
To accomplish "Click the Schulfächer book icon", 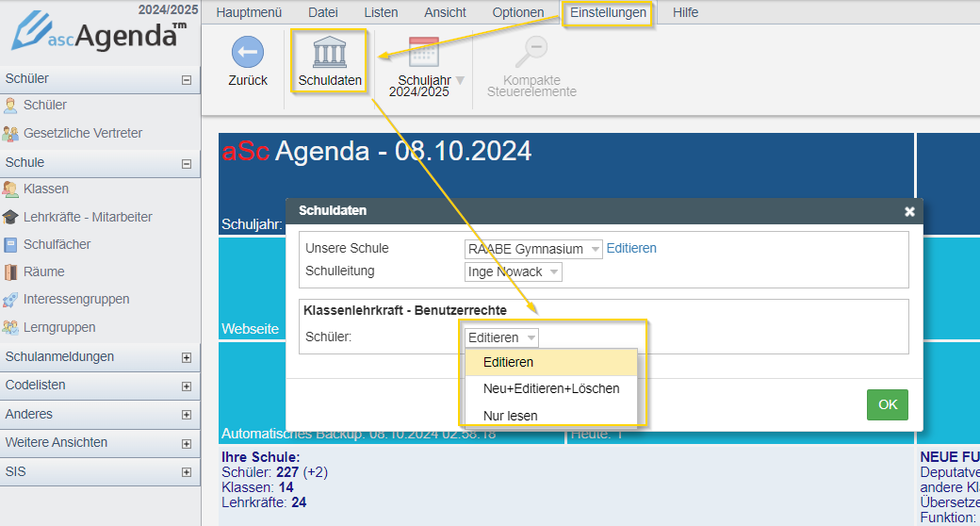I will coord(10,244).
